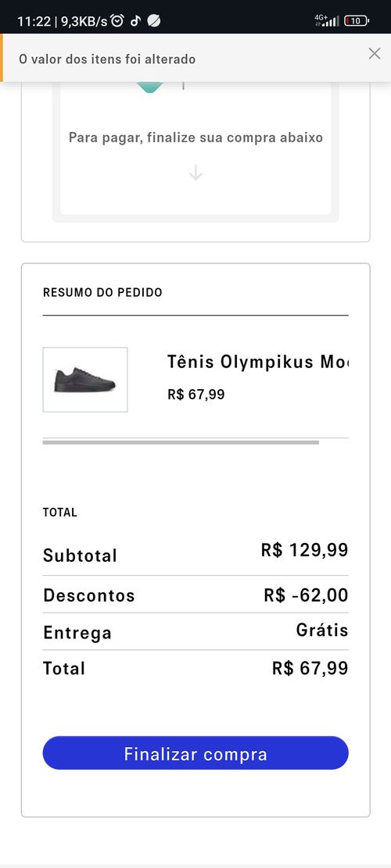Tap the battery indicator icon
This screenshot has width=391, height=868.
tap(356, 21)
